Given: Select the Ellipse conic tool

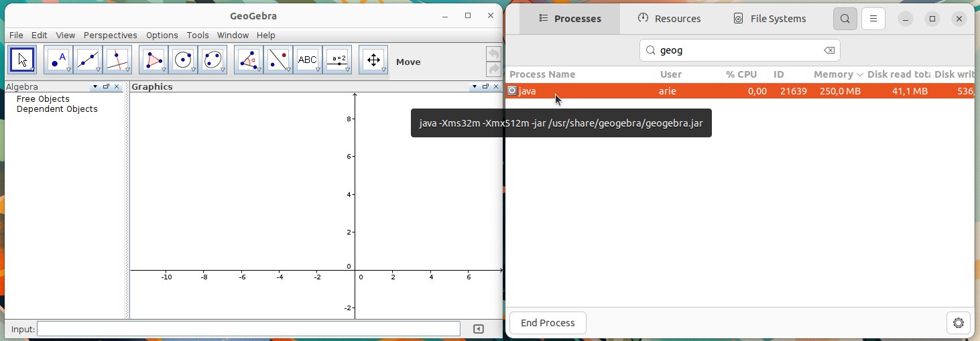Looking at the screenshot, I should [x=213, y=60].
